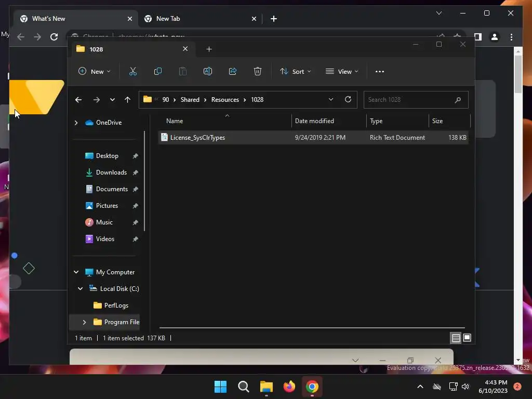532x399 pixels.
Task: Open Chrome tab search dropdown
Action: pos(438,13)
